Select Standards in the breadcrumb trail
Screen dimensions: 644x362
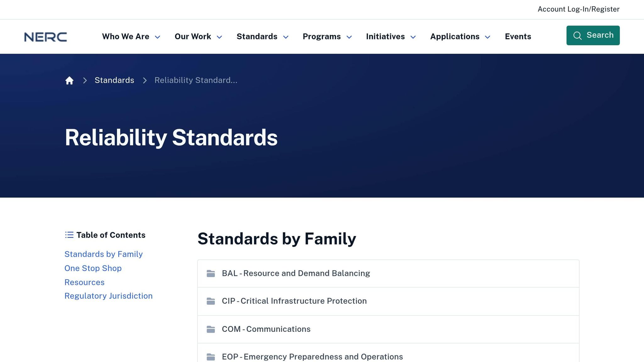point(114,80)
